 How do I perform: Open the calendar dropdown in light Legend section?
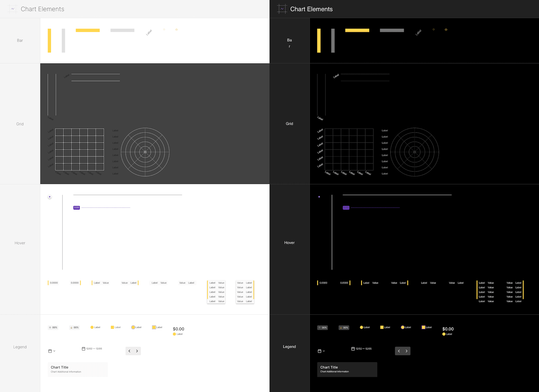point(52,351)
